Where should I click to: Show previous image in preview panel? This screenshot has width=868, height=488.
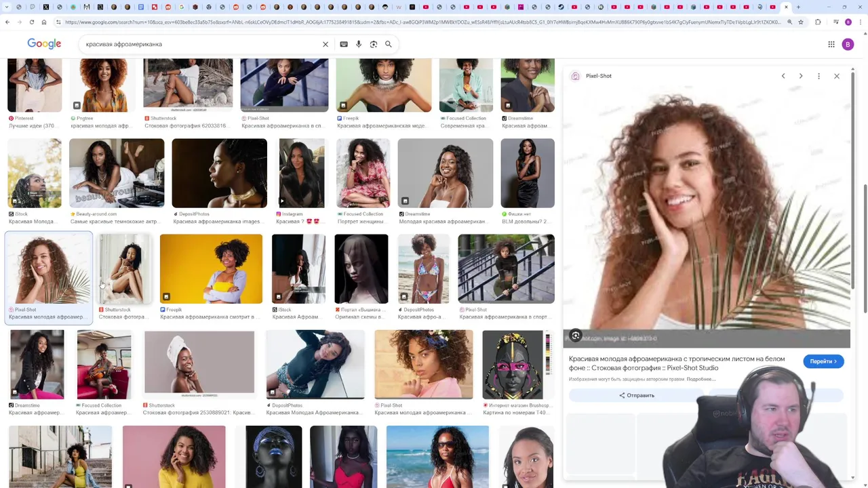(783, 76)
